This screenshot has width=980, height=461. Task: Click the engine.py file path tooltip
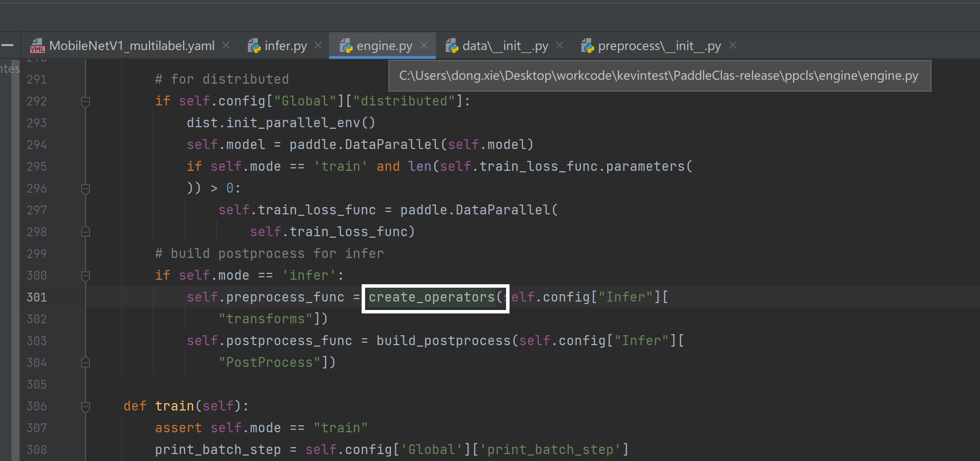tap(659, 76)
